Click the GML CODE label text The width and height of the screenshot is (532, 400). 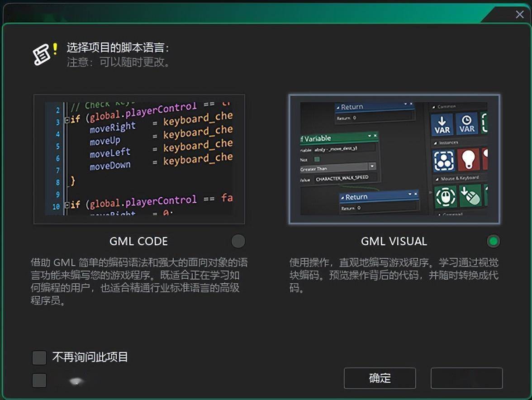(x=138, y=242)
